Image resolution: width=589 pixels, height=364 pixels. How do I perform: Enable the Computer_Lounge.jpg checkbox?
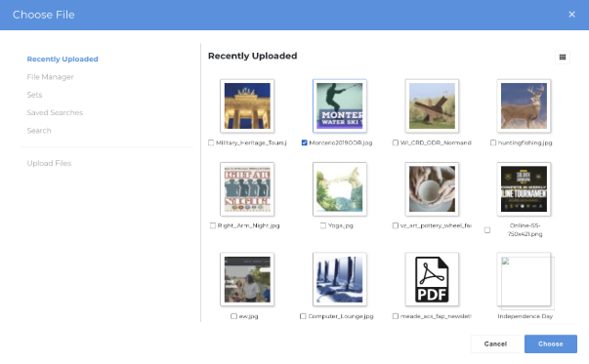(x=303, y=316)
